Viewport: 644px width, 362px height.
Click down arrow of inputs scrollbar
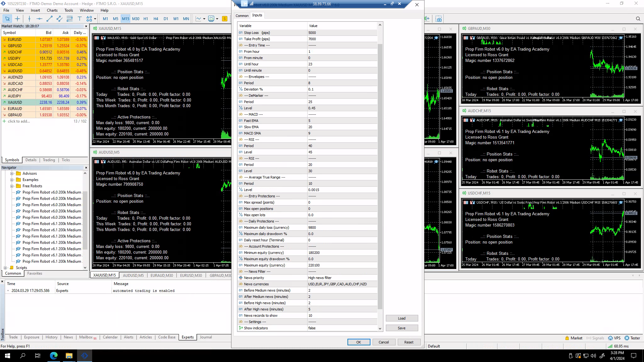coord(380,329)
